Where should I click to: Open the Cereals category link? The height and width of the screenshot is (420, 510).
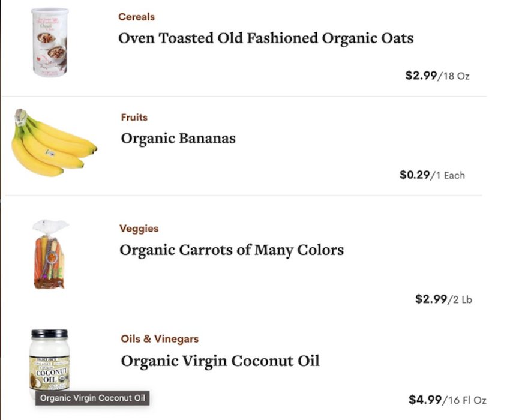(136, 17)
